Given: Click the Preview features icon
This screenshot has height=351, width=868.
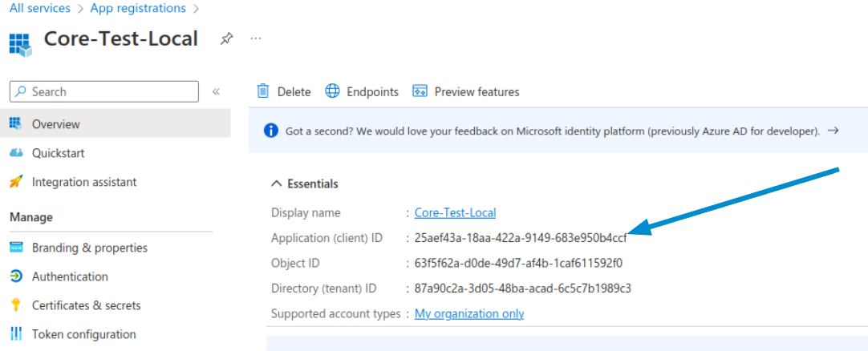Looking at the screenshot, I should tap(420, 91).
